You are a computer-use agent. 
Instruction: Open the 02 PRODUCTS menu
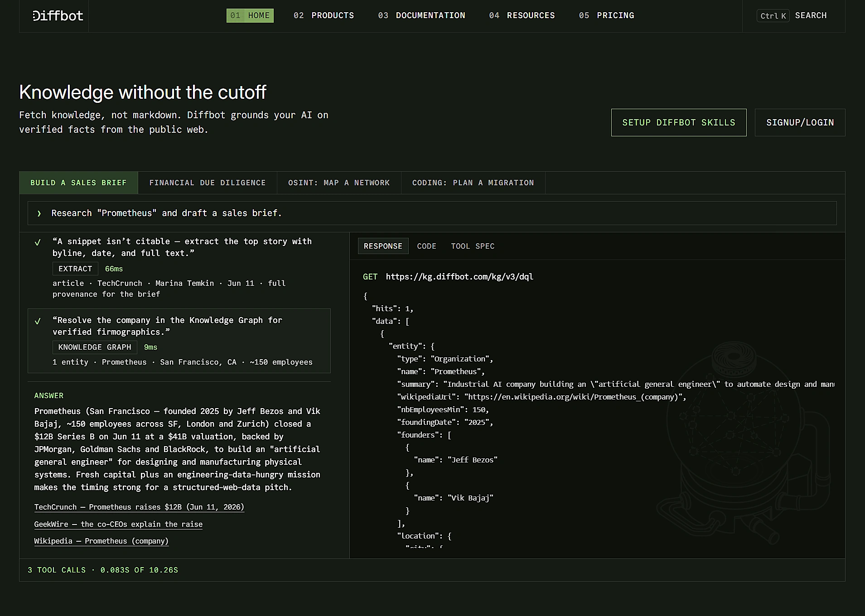point(324,15)
